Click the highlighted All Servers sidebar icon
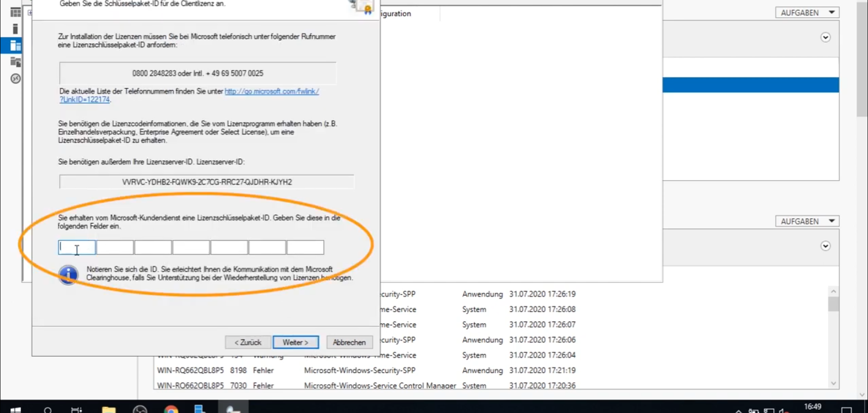Viewport: 868px width, 413px height. tap(15, 45)
